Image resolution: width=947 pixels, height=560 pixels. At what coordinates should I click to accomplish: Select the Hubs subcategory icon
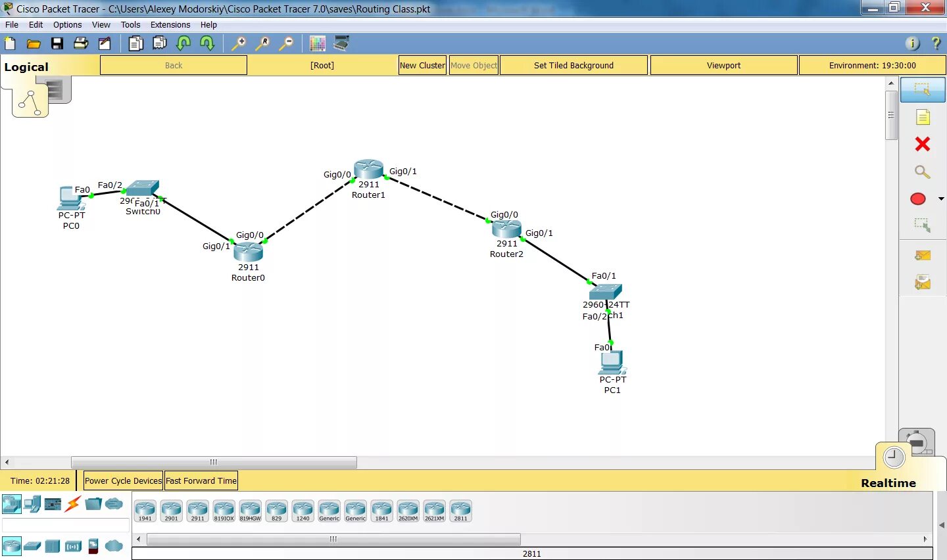53,546
